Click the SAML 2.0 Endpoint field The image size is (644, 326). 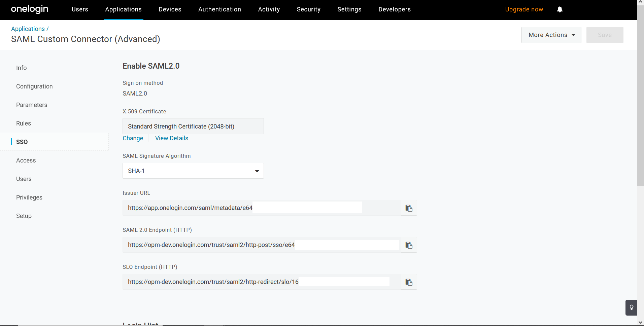(x=262, y=245)
